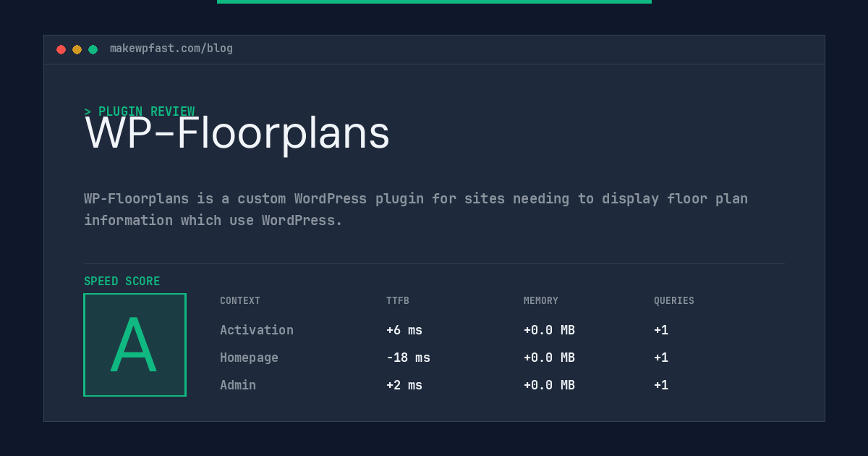Click the grade A score badge
The width and height of the screenshot is (868, 456).
coord(135,345)
